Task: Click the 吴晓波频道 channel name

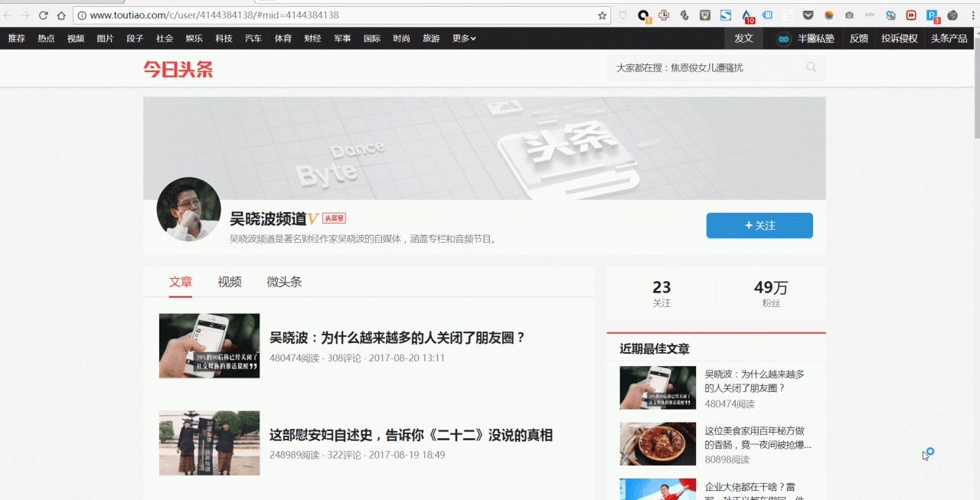Action: (268, 219)
